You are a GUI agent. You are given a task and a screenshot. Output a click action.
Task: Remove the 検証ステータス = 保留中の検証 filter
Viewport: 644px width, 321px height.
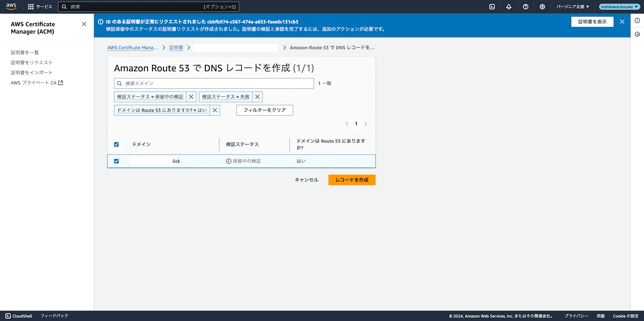(191, 97)
